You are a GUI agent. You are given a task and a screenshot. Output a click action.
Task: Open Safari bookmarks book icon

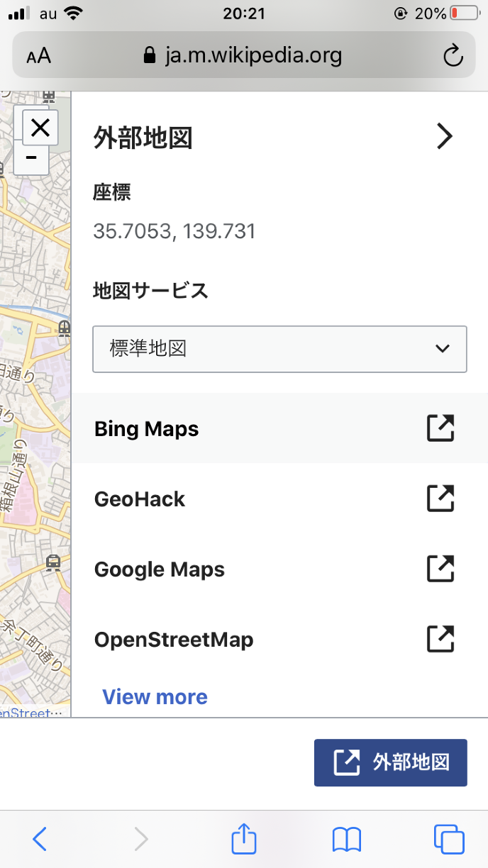(347, 840)
